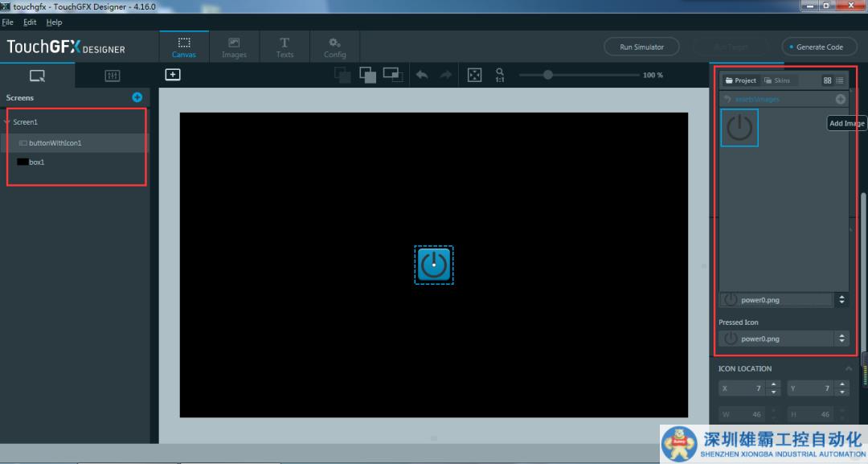868x464 pixels.
Task: Click the blue add screen plus icon
Action: click(x=137, y=97)
